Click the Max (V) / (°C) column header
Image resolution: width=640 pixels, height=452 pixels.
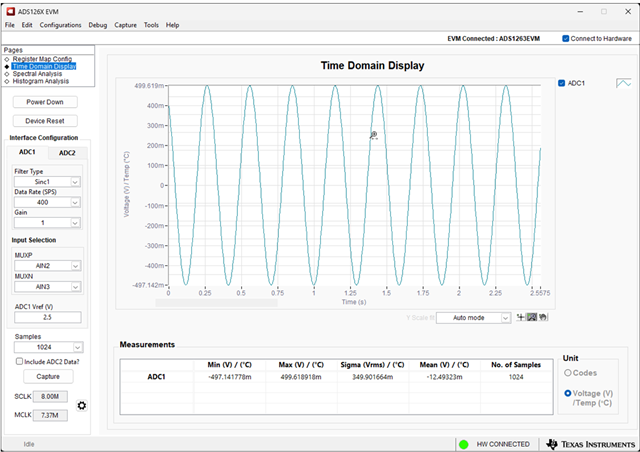coord(301,365)
